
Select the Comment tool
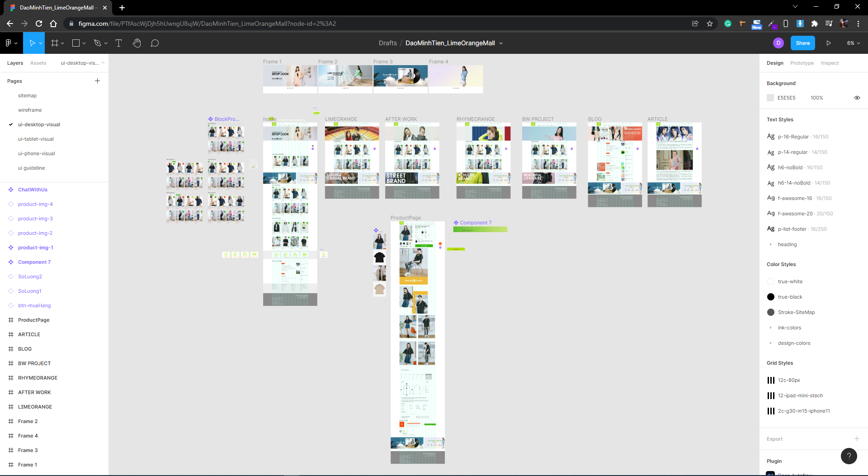(x=155, y=43)
